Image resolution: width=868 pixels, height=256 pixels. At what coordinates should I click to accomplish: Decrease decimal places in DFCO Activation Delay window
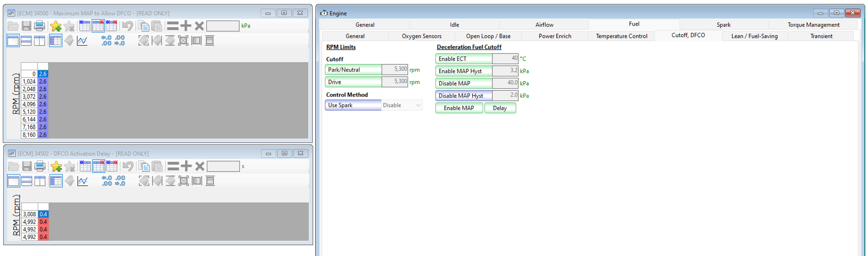120,181
